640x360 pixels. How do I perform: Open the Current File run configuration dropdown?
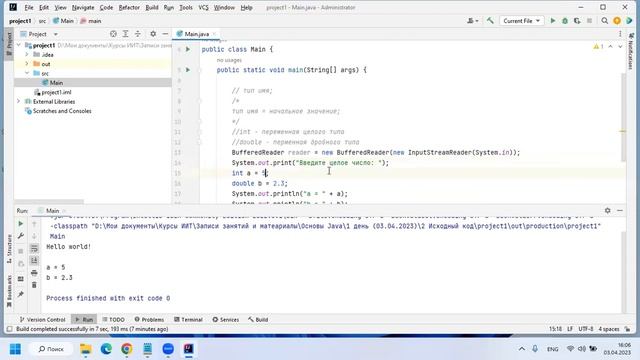[521, 21]
